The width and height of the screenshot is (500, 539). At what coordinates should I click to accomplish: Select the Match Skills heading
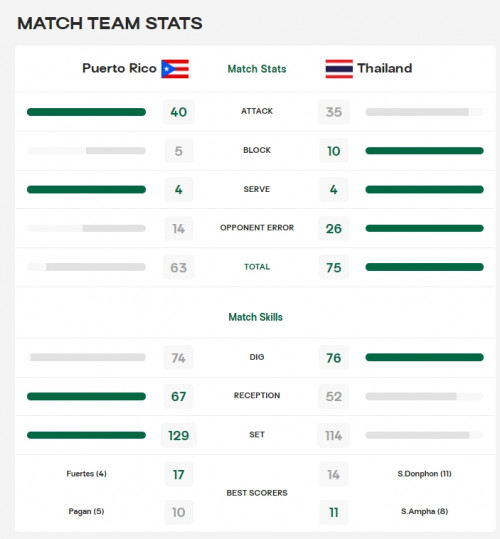tap(256, 317)
